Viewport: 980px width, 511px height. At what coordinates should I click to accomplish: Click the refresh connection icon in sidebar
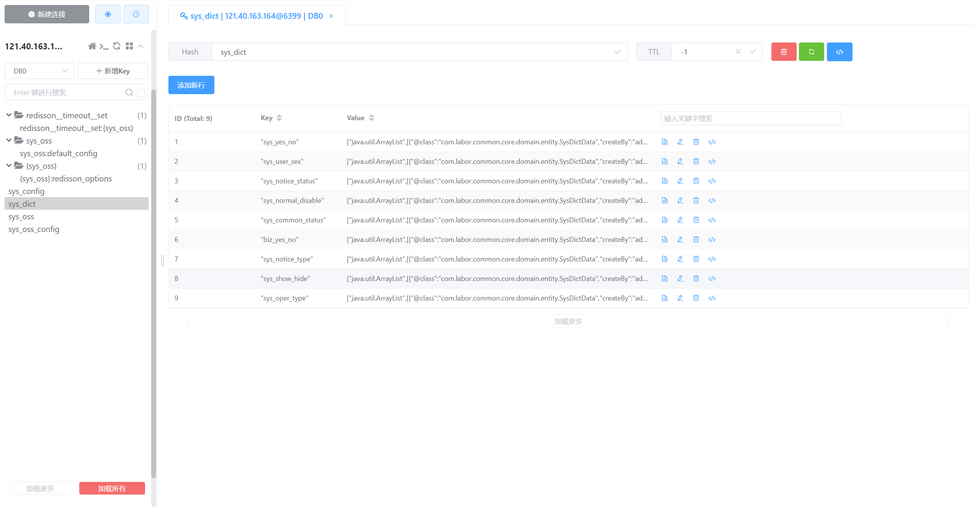(117, 46)
